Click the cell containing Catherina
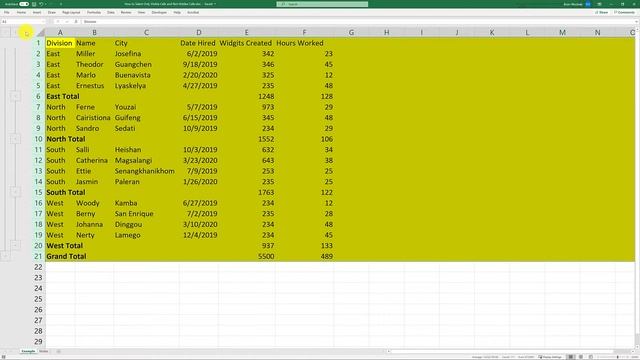The height and width of the screenshot is (360, 640). click(x=94, y=160)
